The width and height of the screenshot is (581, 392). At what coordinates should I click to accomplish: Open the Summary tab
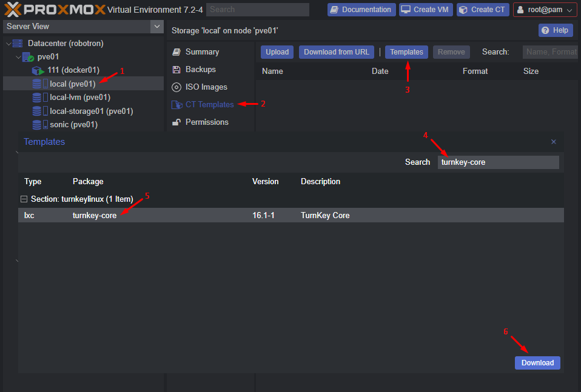(x=202, y=52)
